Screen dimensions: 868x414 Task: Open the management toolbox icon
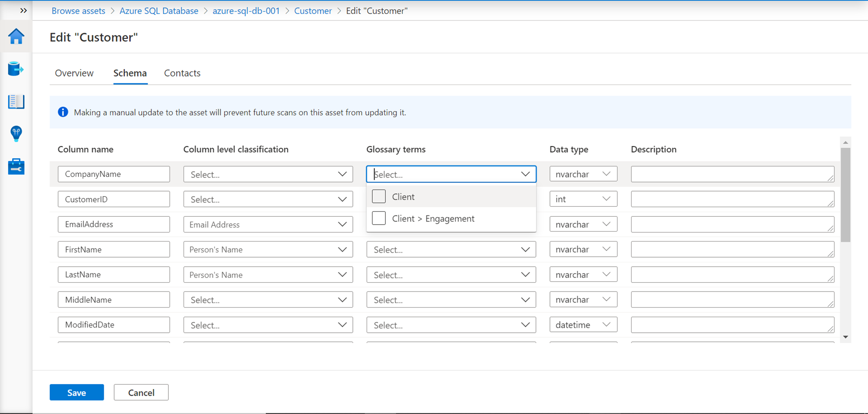click(16, 166)
